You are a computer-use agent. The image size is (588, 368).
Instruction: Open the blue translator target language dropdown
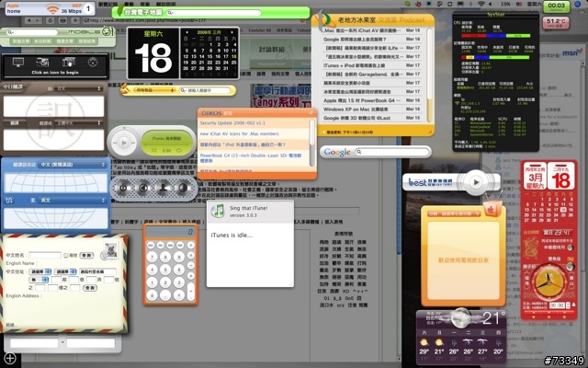click(73, 201)
